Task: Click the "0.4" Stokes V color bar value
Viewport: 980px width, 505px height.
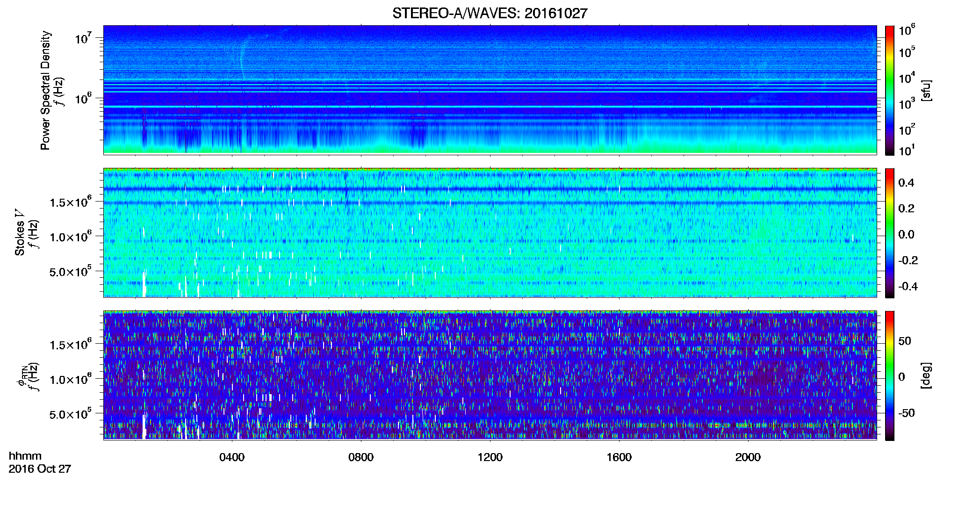Action: point(906,183)
